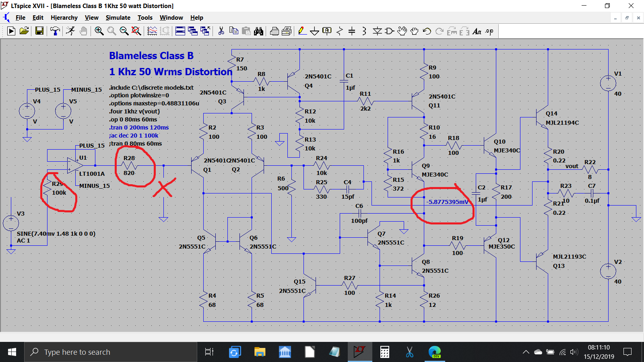Click the autorange waveform plot icon
644x362 pixels.
152,31
